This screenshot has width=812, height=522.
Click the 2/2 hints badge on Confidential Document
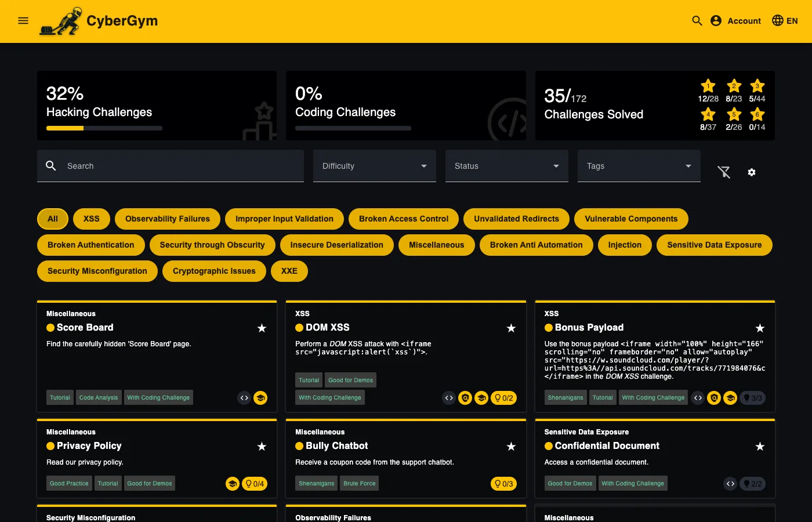(753, 484)
